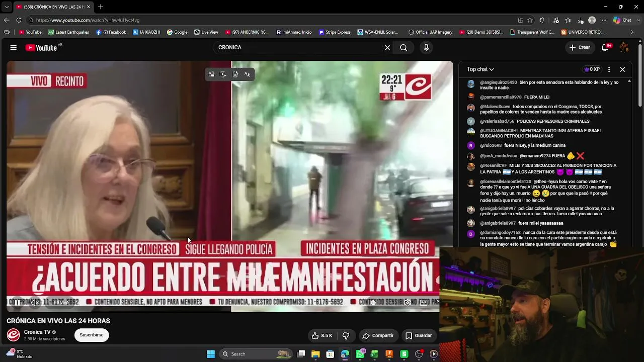The width and height of the screenshot is (644, 362).
Task: Open username @valeriaabad756 in chat
Action: point(497,121)
